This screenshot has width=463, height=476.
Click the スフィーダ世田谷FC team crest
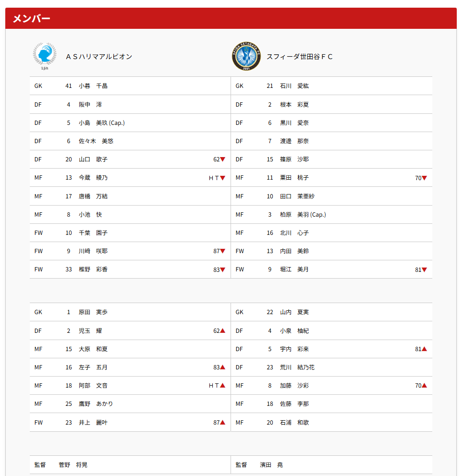246,56
